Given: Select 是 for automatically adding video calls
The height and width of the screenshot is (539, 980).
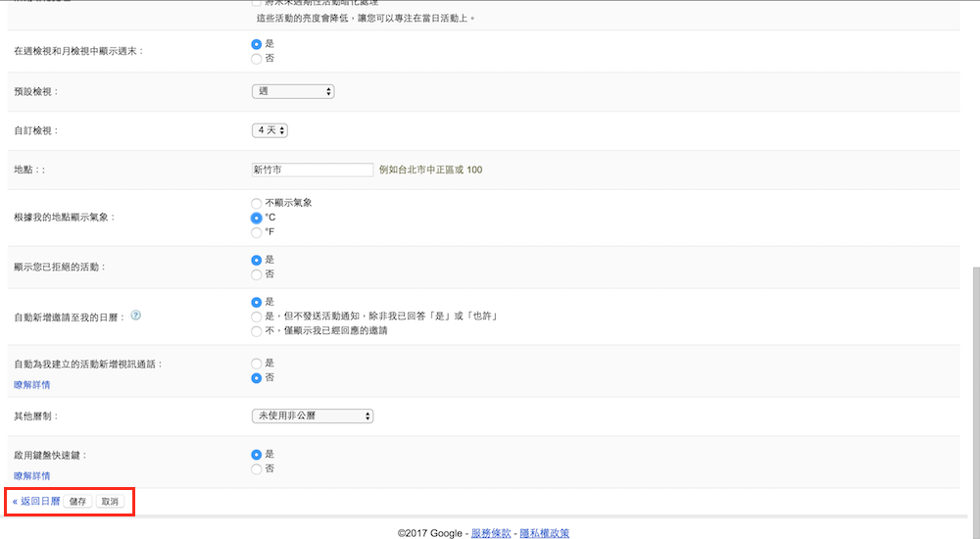Looking at the screenshot, I should coord(257,363).
